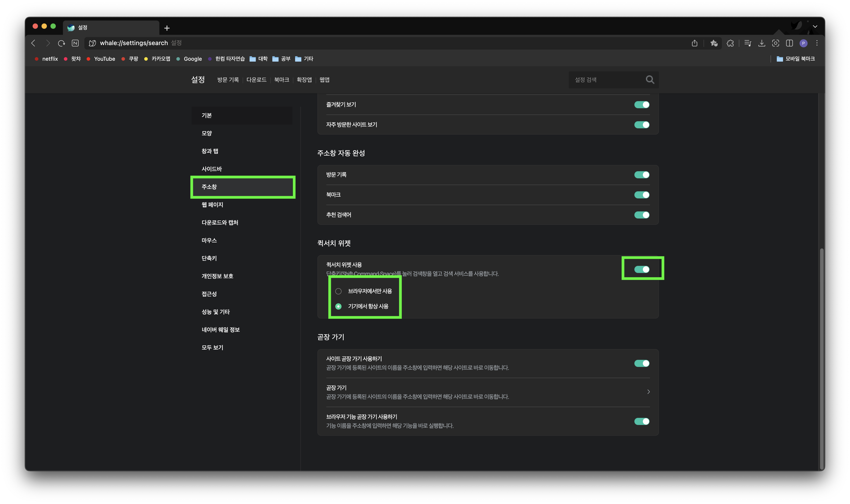Go forward with the forward arrow

click(x=48, y=43)
